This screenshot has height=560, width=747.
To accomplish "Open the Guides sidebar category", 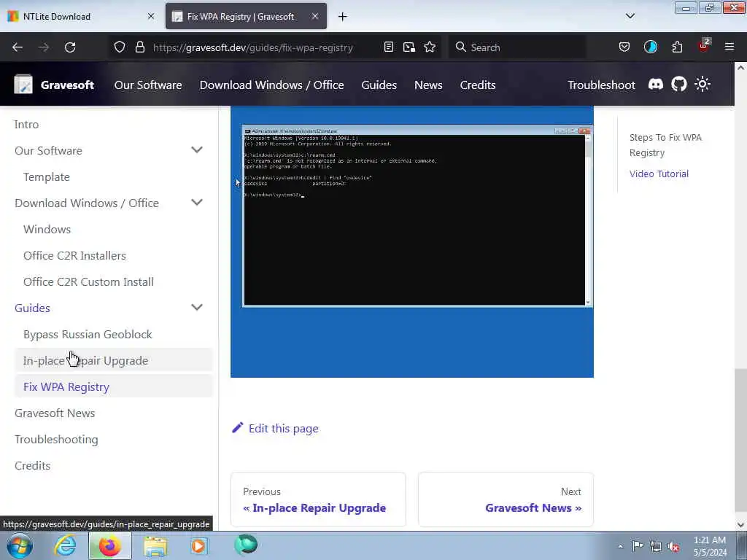I will click(32, 308).
